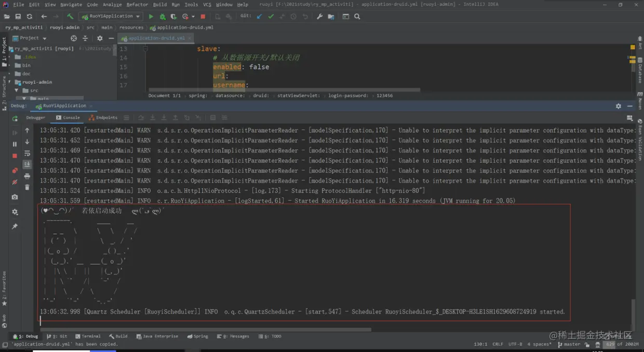Click the console horizontal scrollbar
This screenshot has width=644, height=352.
pyautogui.click(x=206, y=329)
